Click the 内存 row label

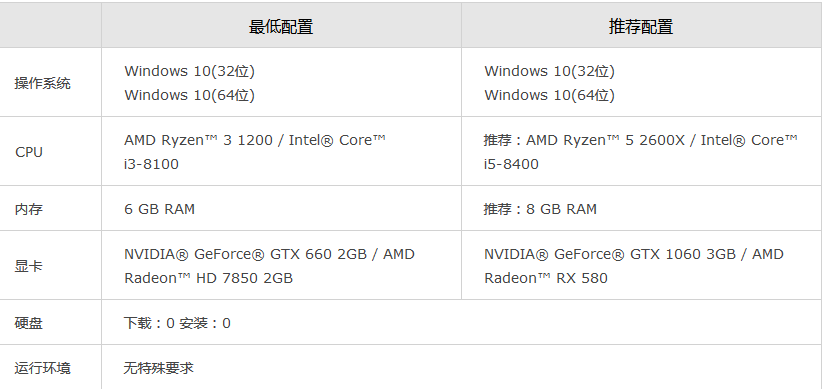click(29, 209)
